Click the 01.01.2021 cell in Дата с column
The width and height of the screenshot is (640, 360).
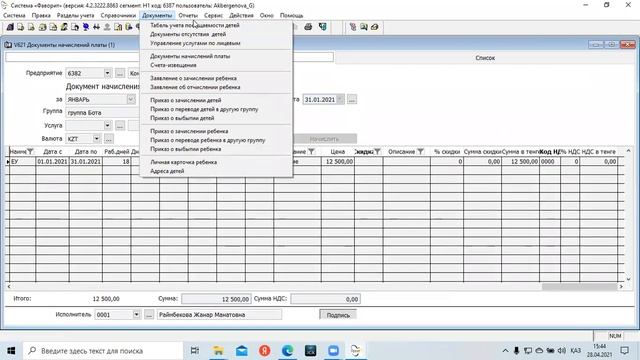pos(52,162)
